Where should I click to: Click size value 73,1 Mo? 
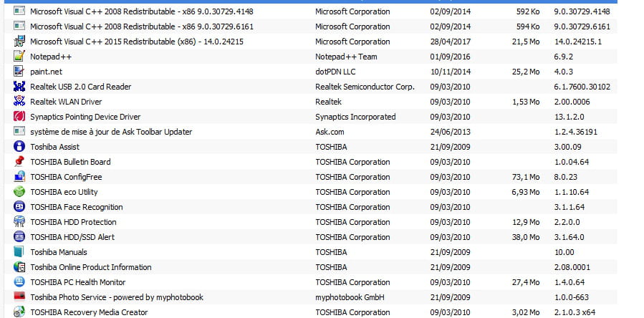click(526, 177)
